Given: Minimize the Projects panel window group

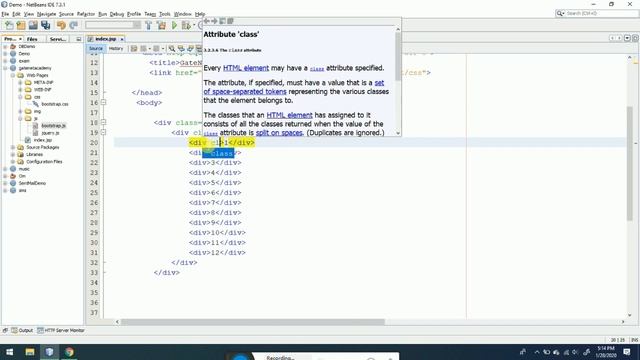Looking at the screenshot, I should coord(78,39).
